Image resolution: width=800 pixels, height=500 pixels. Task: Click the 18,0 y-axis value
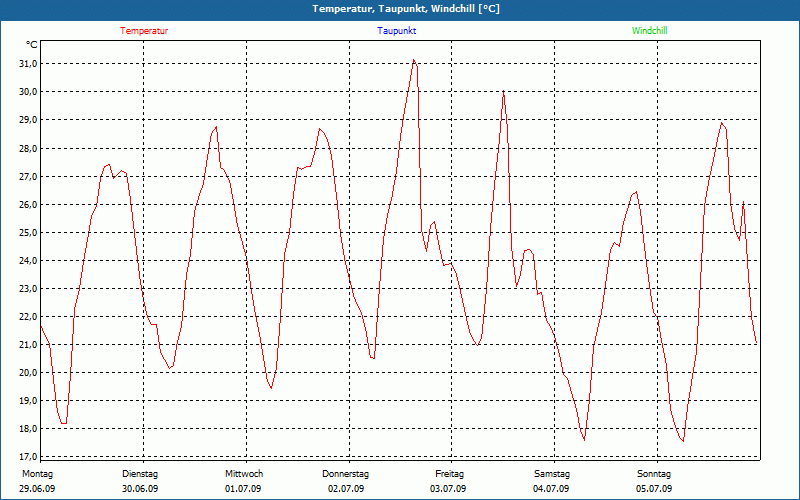point(27,429)
